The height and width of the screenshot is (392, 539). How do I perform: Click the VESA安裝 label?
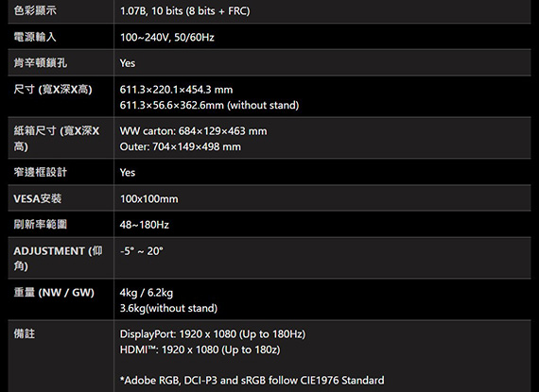point(38,198)
